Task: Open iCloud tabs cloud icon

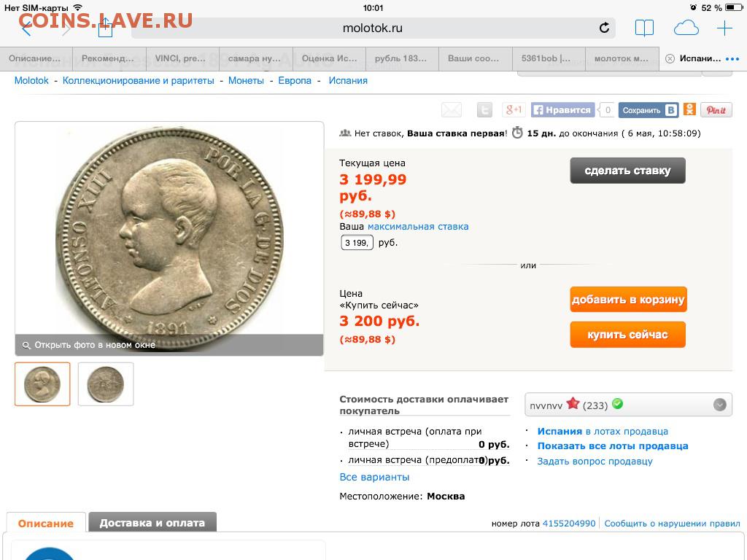Action: pos(686,28)
